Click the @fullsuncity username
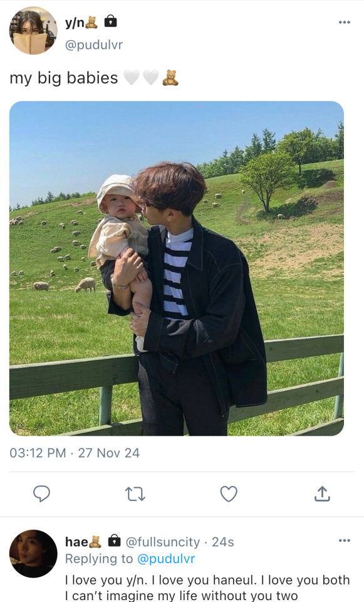 [x=163, y=542]
